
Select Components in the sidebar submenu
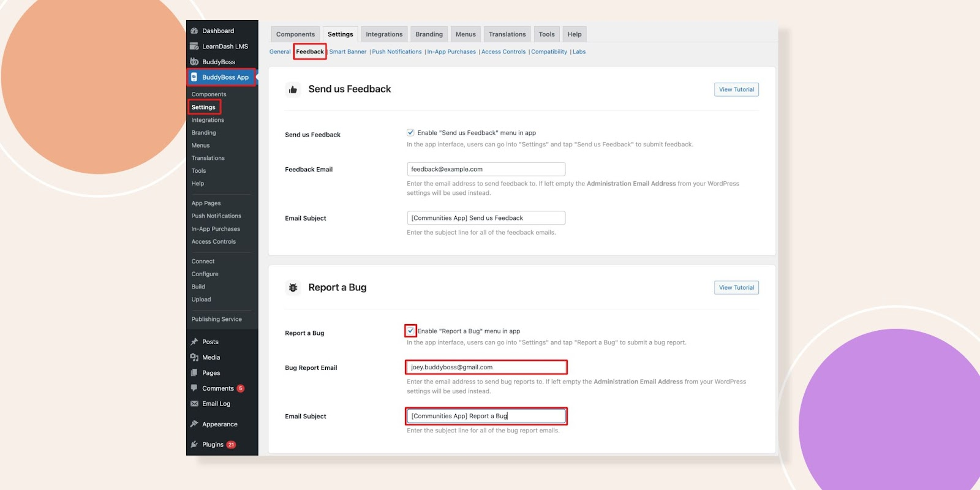click(x=209, y=94)
